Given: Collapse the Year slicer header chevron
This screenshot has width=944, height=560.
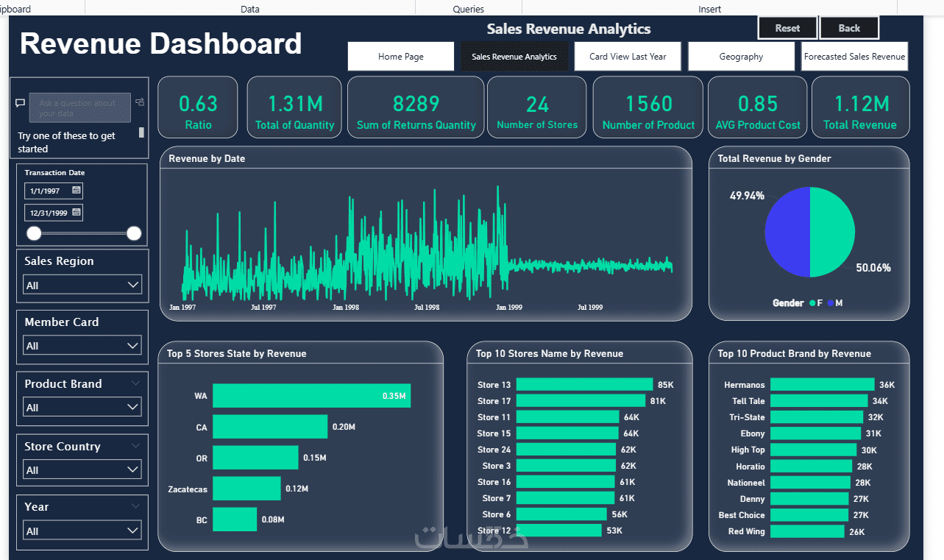Looking at the screenshot, I should 135,506.
